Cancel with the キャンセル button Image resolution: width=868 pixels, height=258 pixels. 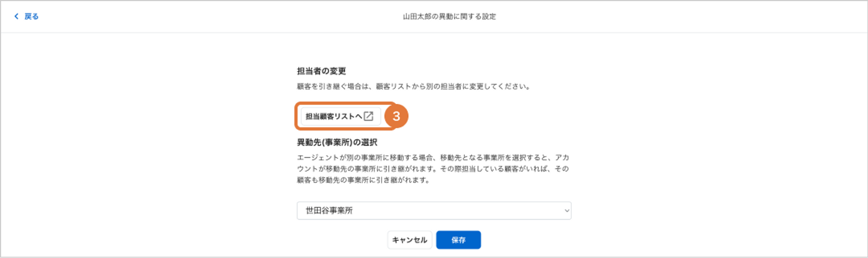pyautogui.click(x=410, y=240)
